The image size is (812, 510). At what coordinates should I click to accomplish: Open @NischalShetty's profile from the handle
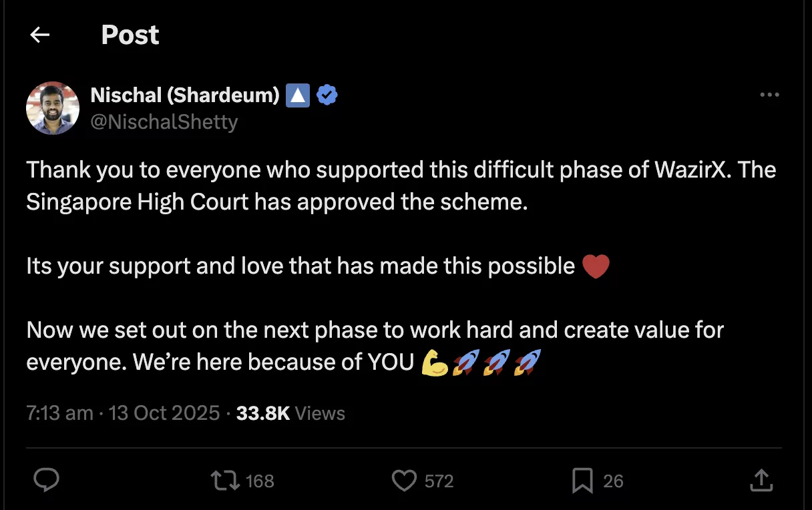point(165,121)
